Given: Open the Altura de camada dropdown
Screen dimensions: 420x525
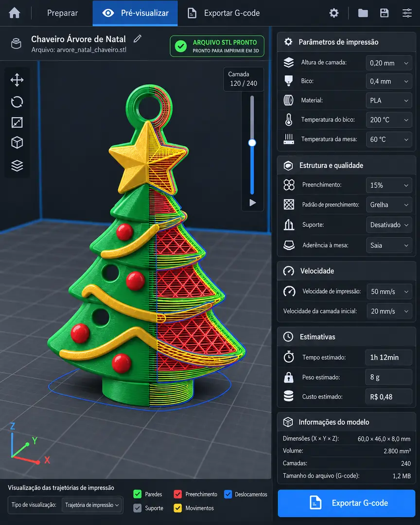Looking at the screenshot, I should click(389, 63).
